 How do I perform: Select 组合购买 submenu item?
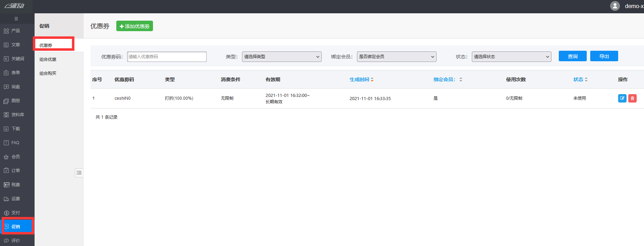[48, 73]
